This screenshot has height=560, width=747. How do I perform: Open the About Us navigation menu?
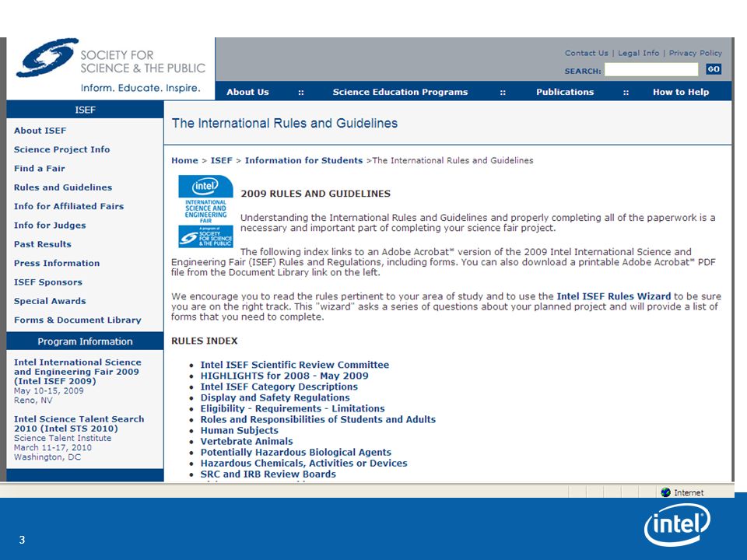(247, 92)
